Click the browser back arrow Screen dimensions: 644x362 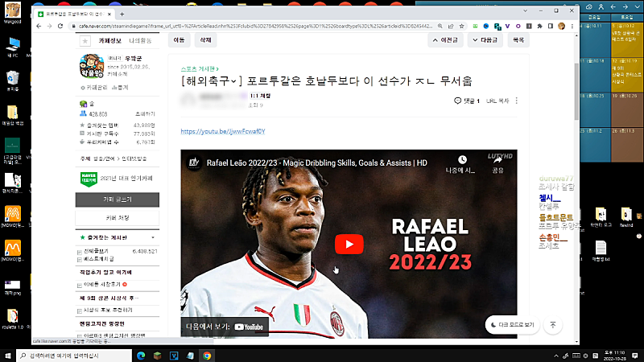click(39, 26)
